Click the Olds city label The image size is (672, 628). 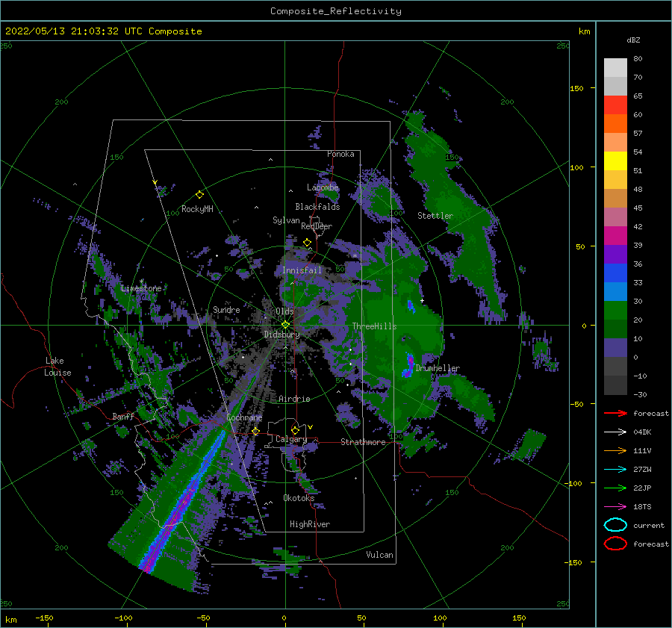(284, 311)
